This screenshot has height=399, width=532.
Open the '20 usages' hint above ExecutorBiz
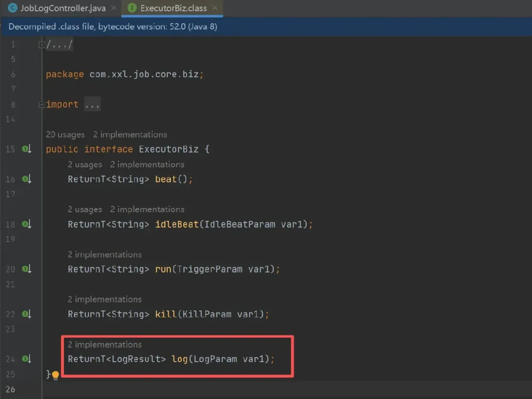[x=65, y=134]
